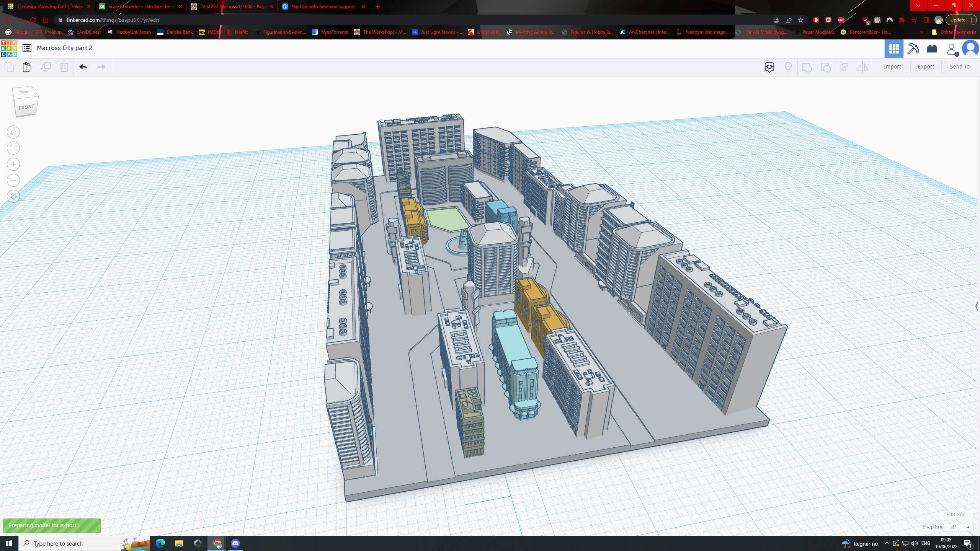Switch to Scale Converter tab

(x=141, y=7)
